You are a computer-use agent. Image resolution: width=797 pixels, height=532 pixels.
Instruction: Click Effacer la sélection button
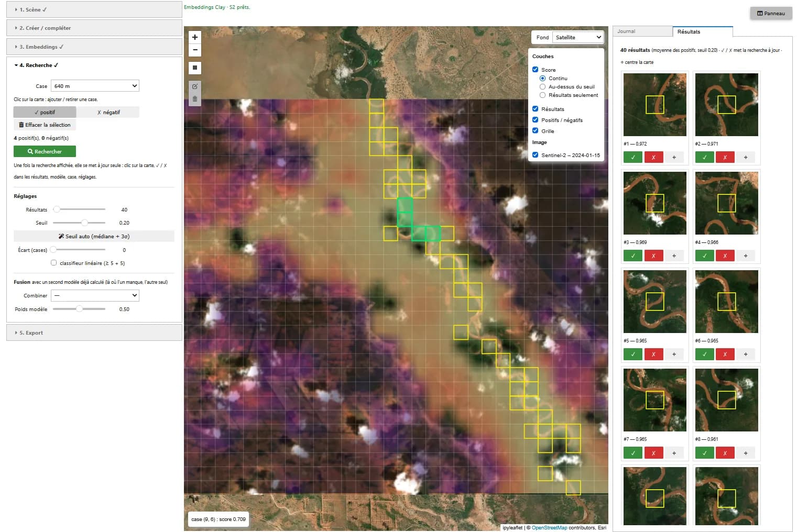45,125
